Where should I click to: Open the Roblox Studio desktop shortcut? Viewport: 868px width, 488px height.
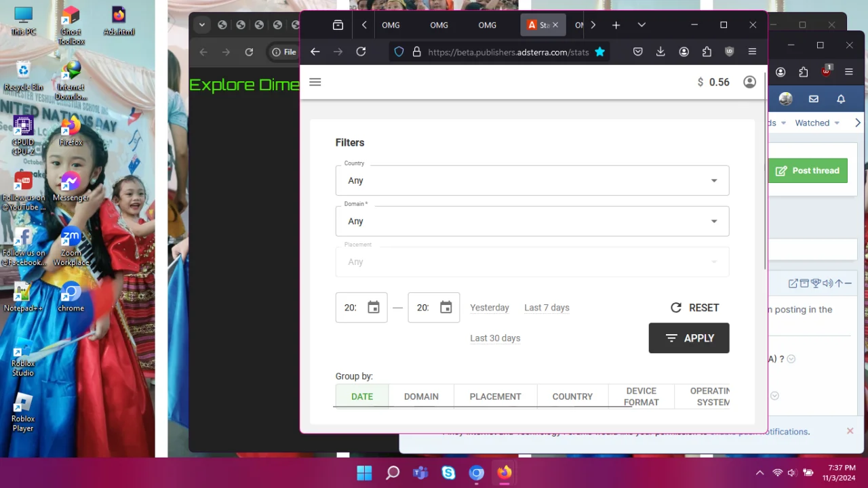tap(22, 359)
